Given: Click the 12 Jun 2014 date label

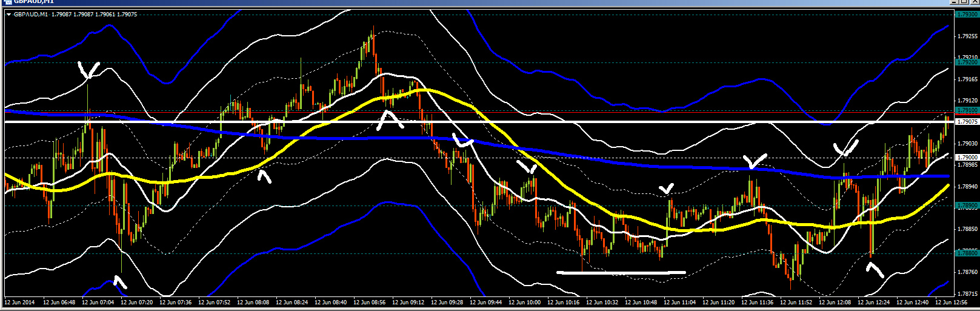Looking at the screenshot, I should click(x=19, y=302).
